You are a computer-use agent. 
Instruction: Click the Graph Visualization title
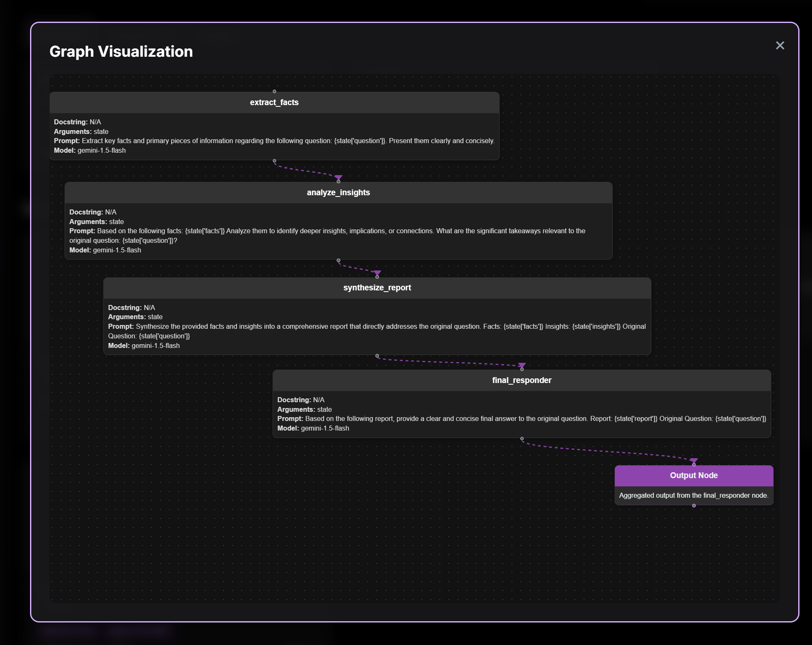121,52
